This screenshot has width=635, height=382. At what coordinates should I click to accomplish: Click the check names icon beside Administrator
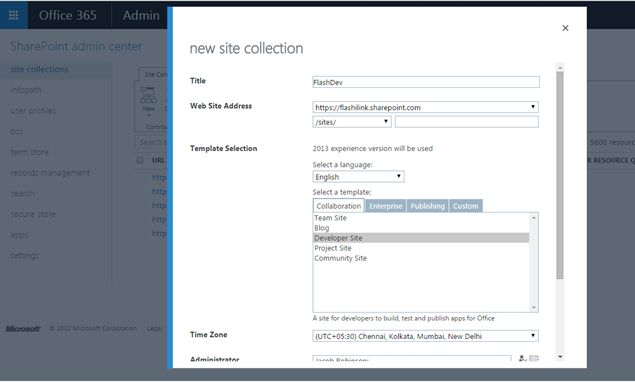tap(522, 359)
